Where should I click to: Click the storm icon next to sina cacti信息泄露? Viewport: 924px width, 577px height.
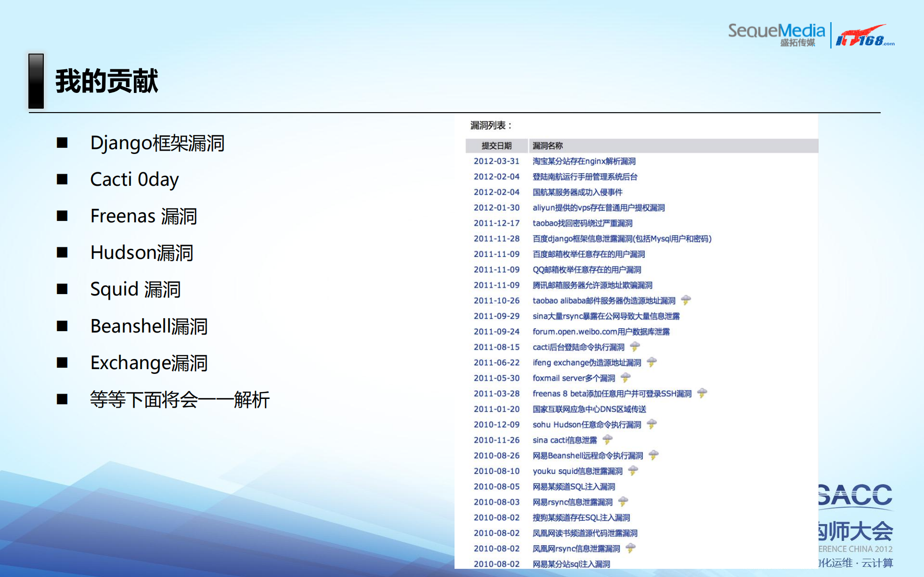pyautogui.click(x=607, y=440)
